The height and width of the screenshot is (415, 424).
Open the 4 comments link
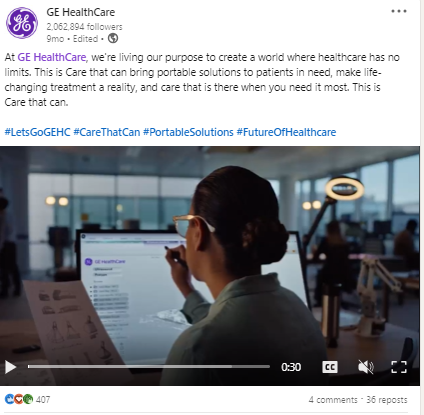[x=333, y=400]
